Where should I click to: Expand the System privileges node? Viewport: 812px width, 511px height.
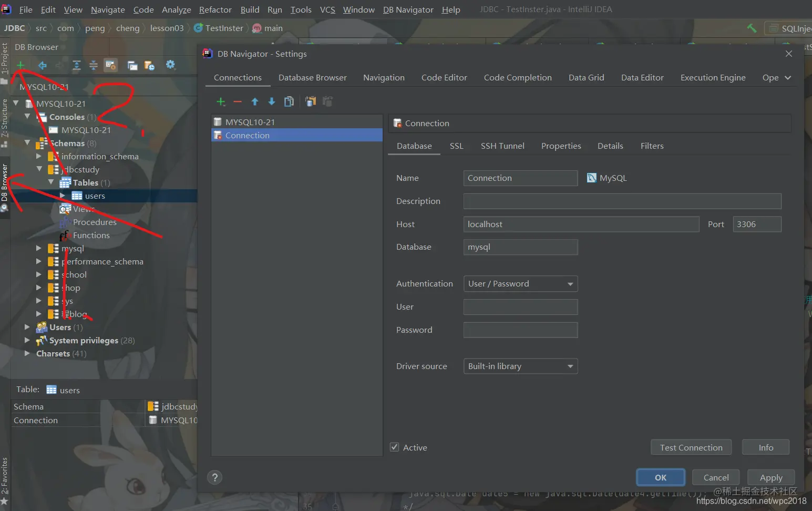point(27,340)
